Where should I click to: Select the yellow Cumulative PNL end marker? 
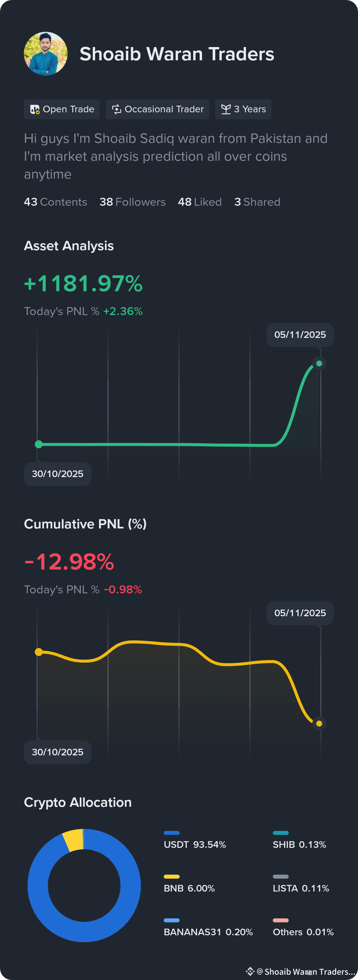click(x=319, y=724)
